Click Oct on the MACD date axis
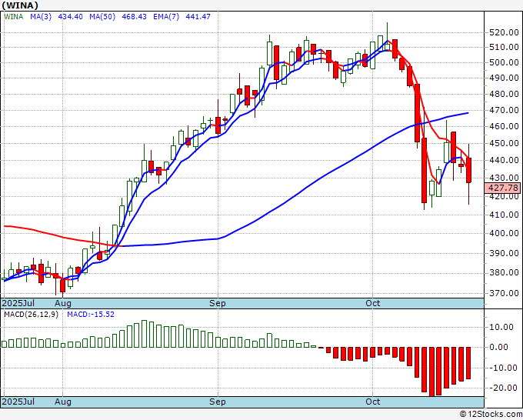This screenshot has width=523, height=420. [x=372, y=402]
